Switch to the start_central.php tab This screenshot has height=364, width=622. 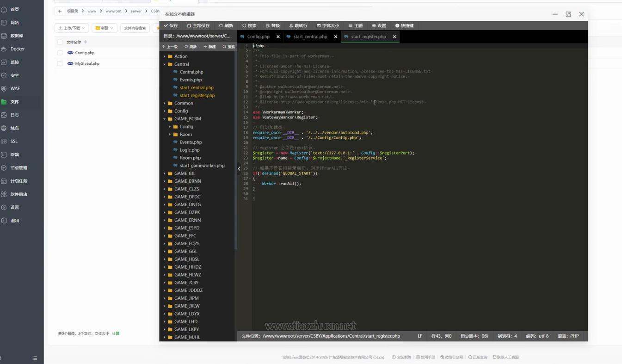coord(310,37)
